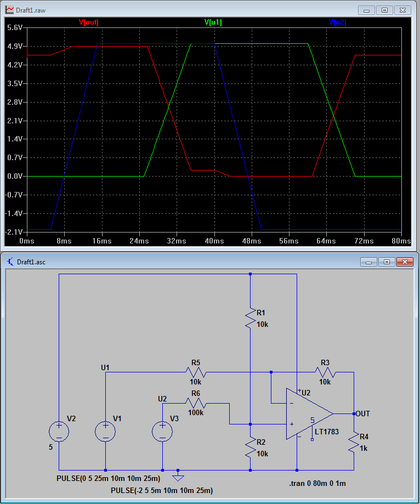Click the R2 value 10k
This screenshot has width=420, height=504.
pos(262,454)
